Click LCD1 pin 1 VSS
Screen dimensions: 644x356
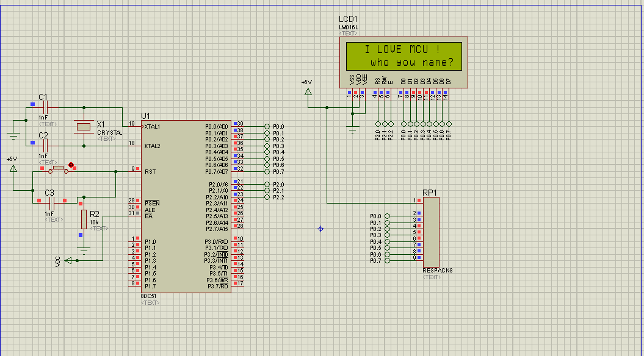352,93
